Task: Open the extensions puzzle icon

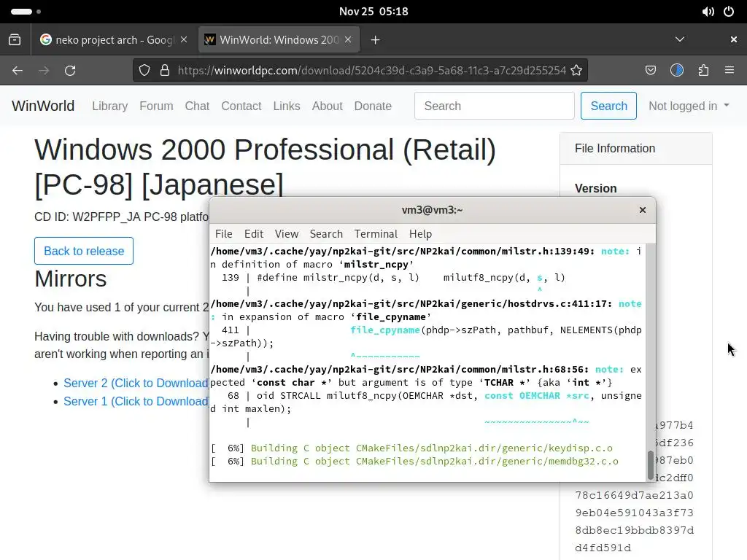Action: (x=703, y=71)
